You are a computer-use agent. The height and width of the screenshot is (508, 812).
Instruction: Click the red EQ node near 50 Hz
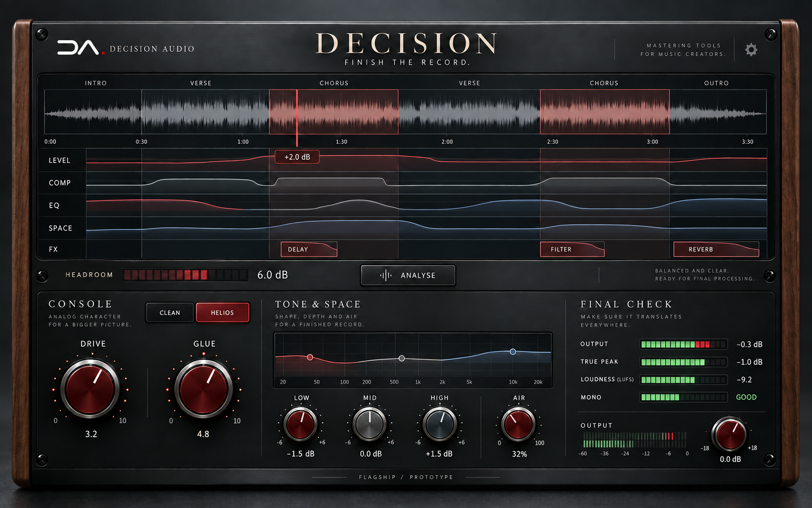pyautogui.click(x=310, y=357)
